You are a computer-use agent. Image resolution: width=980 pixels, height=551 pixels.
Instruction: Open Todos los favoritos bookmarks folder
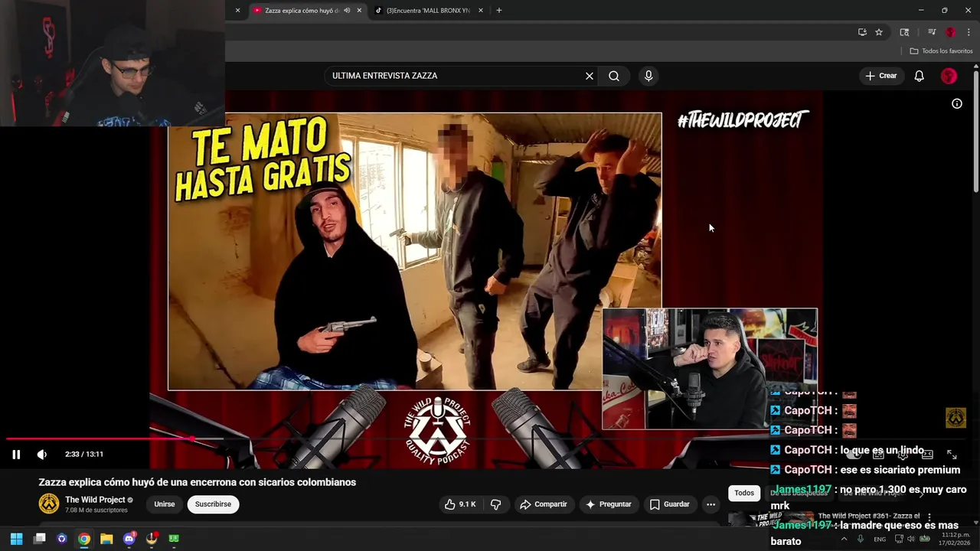[x=941, y=51]
